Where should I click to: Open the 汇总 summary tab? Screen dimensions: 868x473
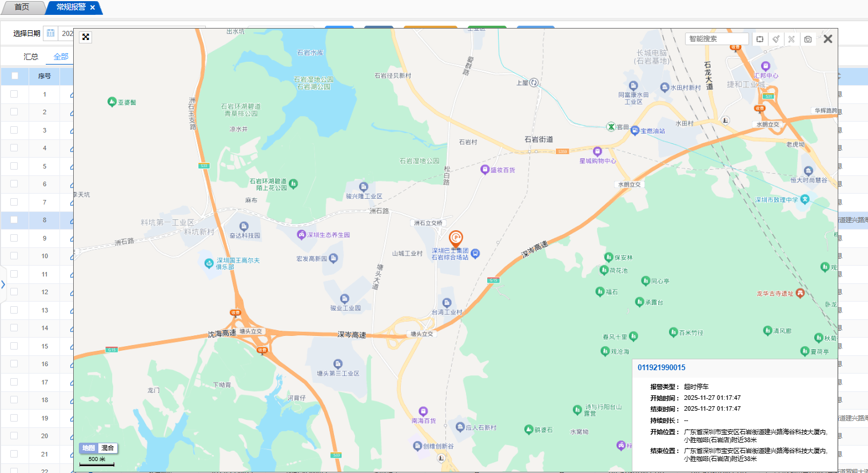pos(31,57)
